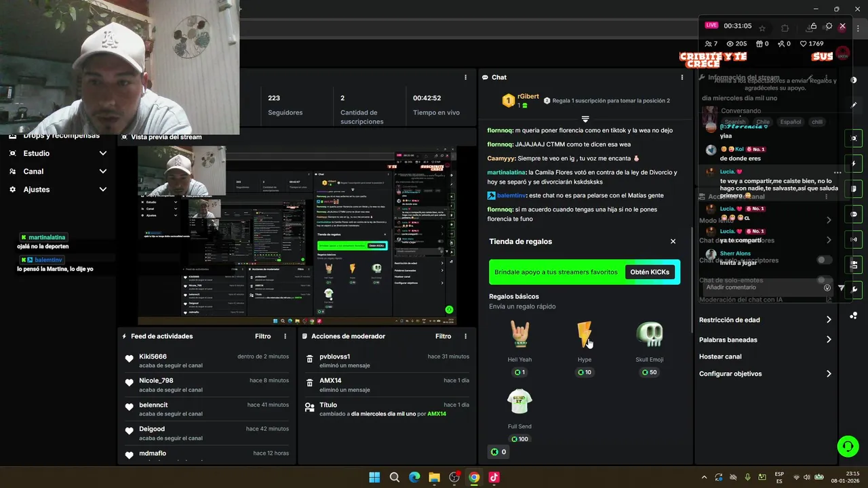The image size is (868, 488).
Task: Click the KICKs balance 0 indicator
Action: [498, 452]
